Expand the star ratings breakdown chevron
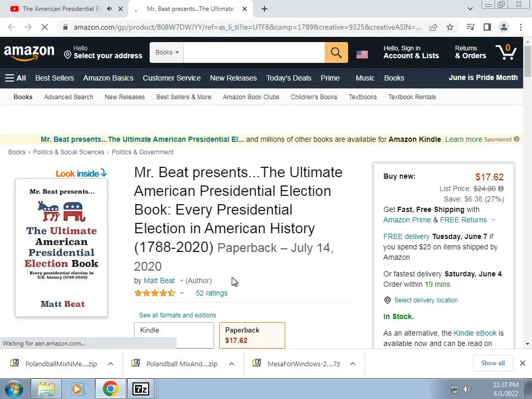 pos(182,294)
